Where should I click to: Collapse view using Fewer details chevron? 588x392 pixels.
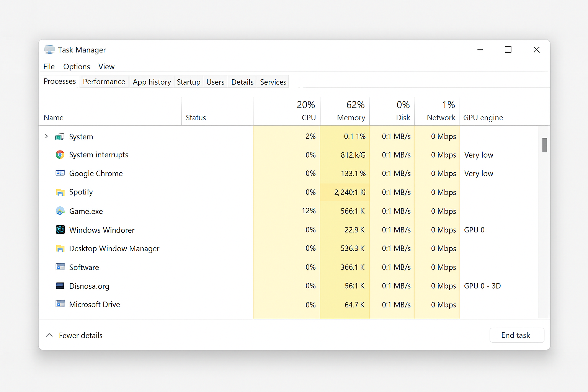point(49,335)
